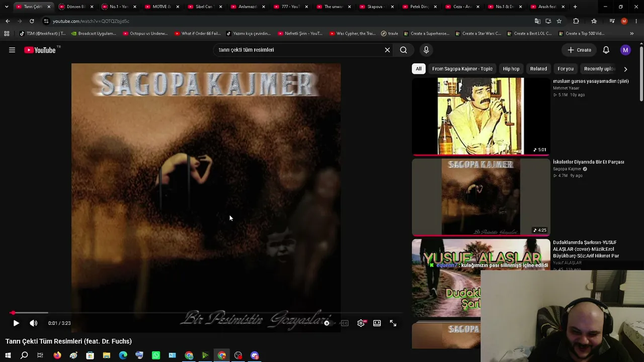Open the Mehmet Yasar channel link
The height and width of the screenshot is (362, 644).
click(x=566, y=88)
